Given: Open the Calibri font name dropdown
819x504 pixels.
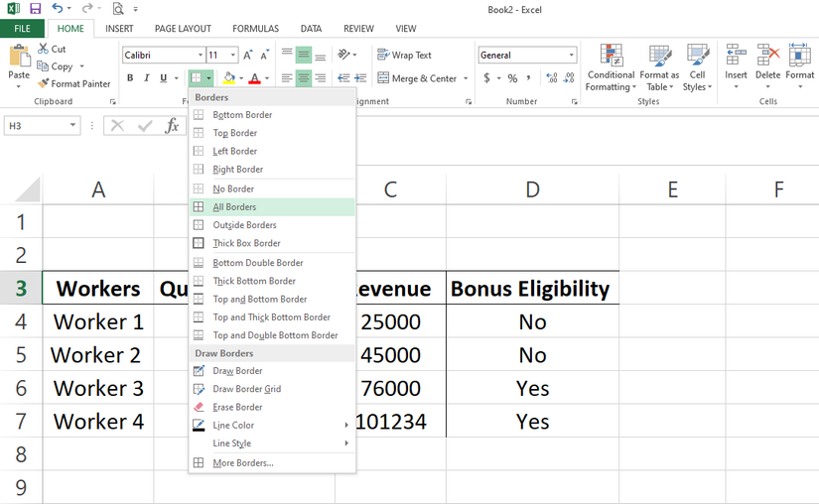Looking at the screenshot, I should pos(201,55).
